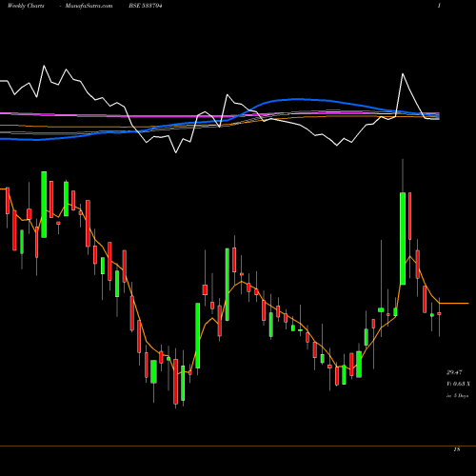This screenshot has height=476, width=476.
Task: Click the "29.47" price value
Action: tap(454, 372)
